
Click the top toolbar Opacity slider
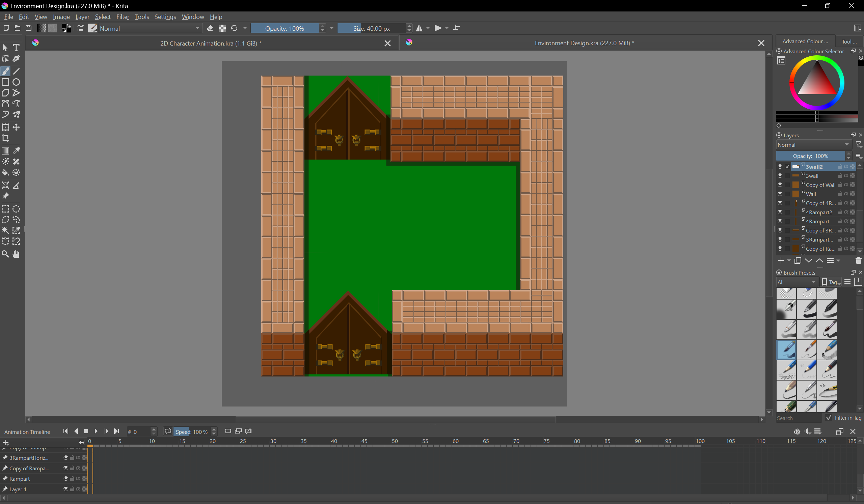[x=285, y=28]
